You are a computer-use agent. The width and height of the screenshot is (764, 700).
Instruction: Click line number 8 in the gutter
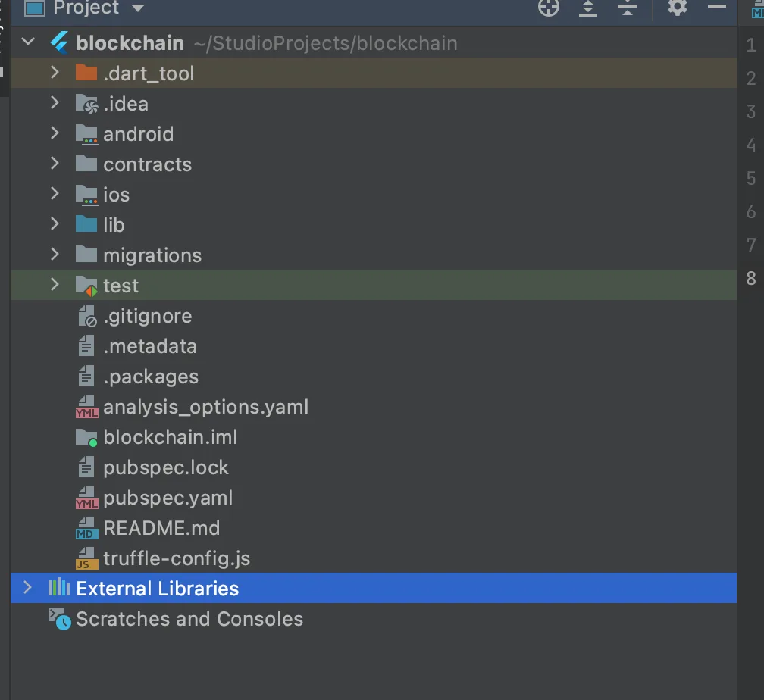coord(751,278)
